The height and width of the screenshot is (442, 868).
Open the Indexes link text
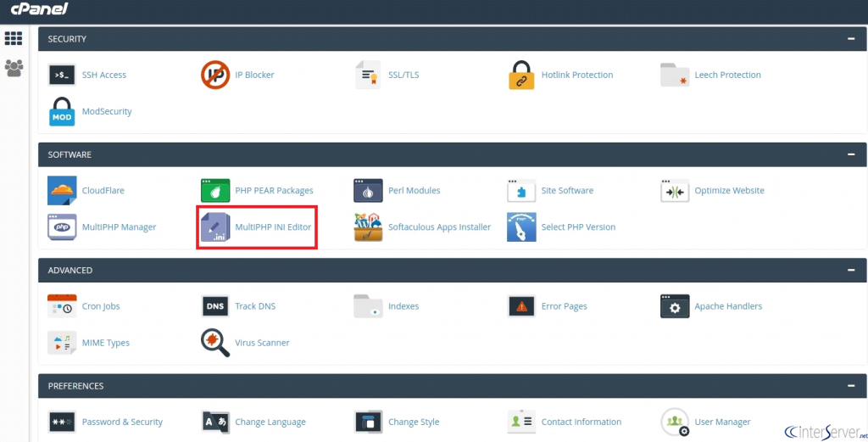pyautogui.click(x=403, y=306)
